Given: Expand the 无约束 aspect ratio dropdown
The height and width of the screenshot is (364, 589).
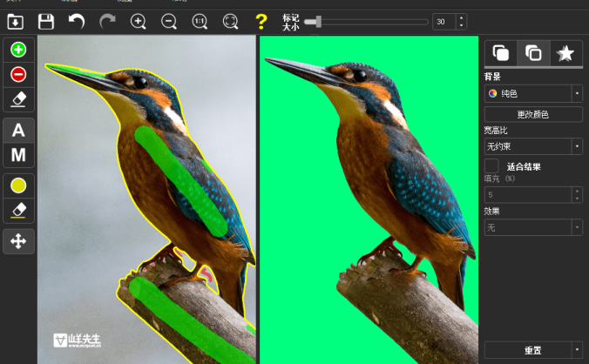Looking at the screenshot, I should point(577,146).
